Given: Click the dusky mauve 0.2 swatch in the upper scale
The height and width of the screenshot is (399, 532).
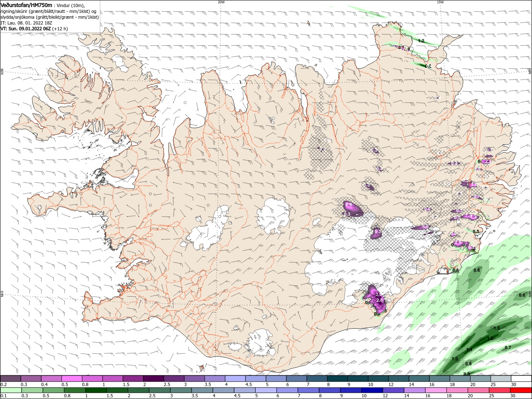Looking at the screenshot, I should click(x=10, y=378).
